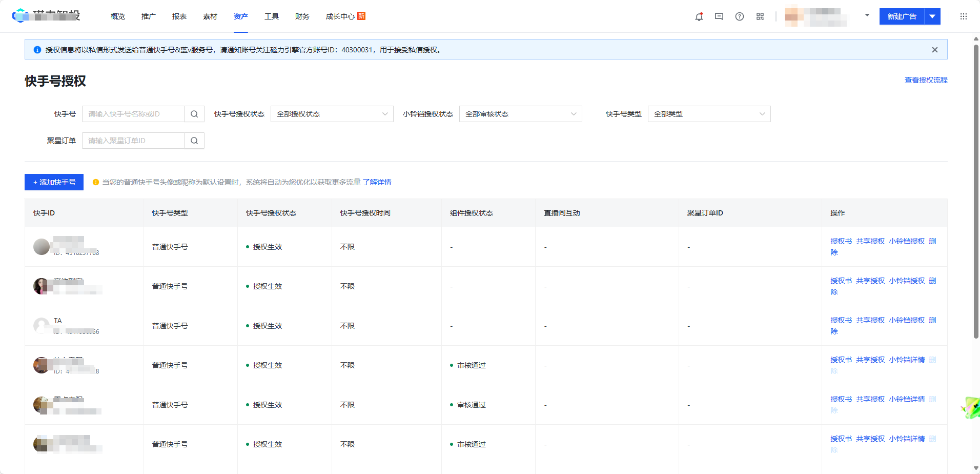Open the arrow beside 新建广告

pyautogui.click(x=932, y=16)
